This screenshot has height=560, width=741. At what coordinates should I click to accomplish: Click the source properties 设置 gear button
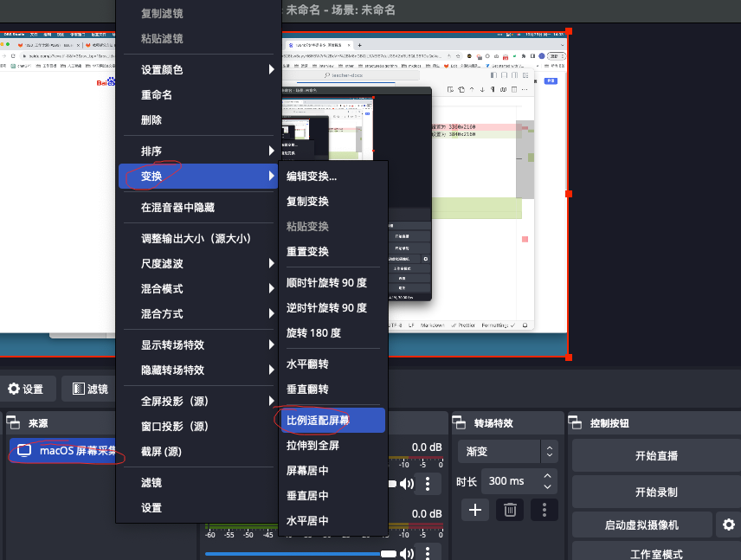(26, 389)
